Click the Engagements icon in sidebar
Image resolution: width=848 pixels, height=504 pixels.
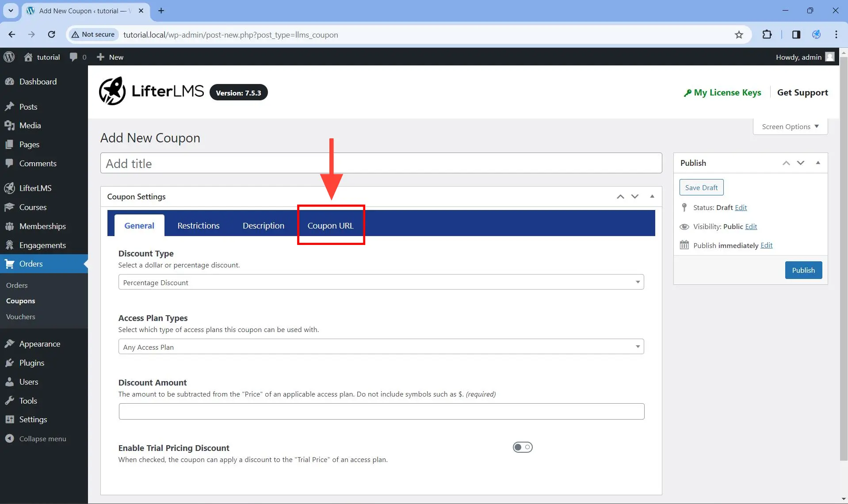(9, 245)
